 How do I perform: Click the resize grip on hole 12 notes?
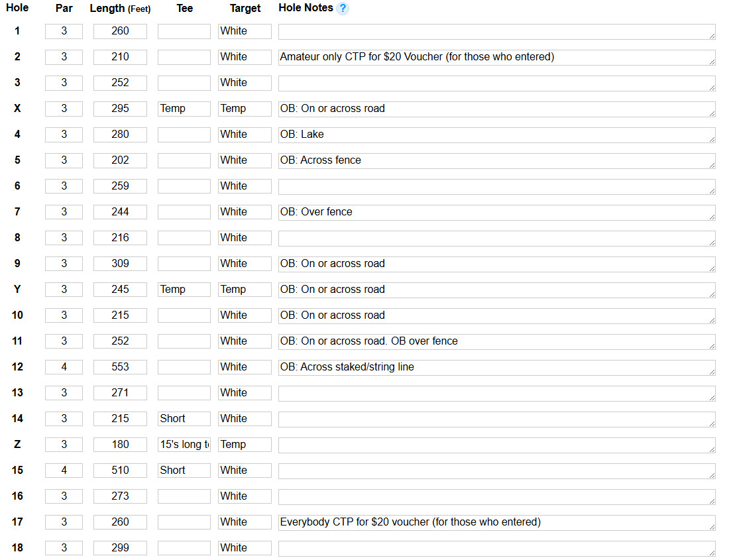click(712, 372)
